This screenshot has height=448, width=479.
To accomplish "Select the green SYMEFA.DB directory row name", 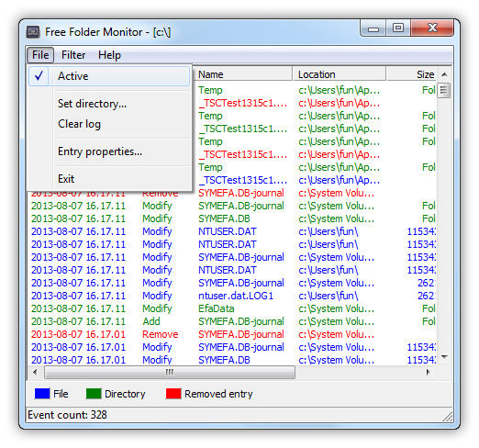I will [224, 218].
